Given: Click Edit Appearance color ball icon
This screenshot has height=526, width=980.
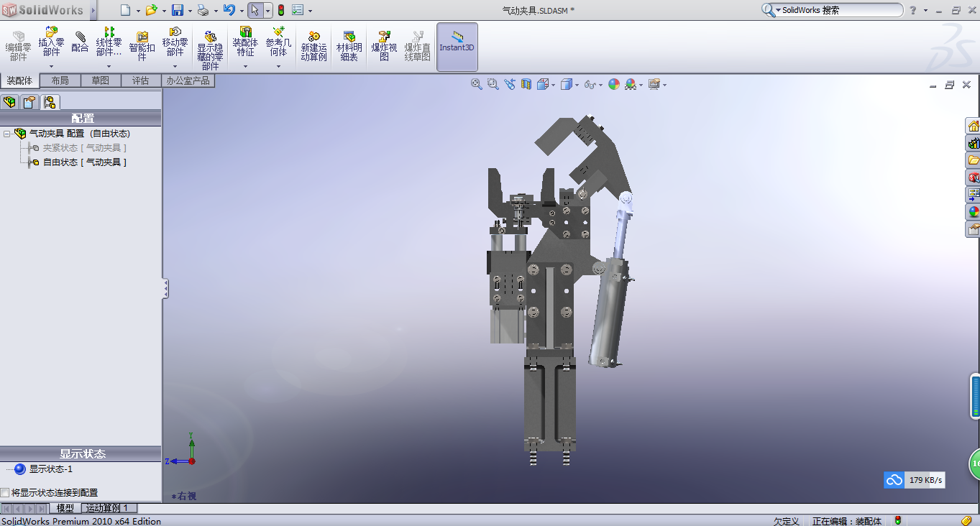Looking at the screenshot, I should coord(614,84).
